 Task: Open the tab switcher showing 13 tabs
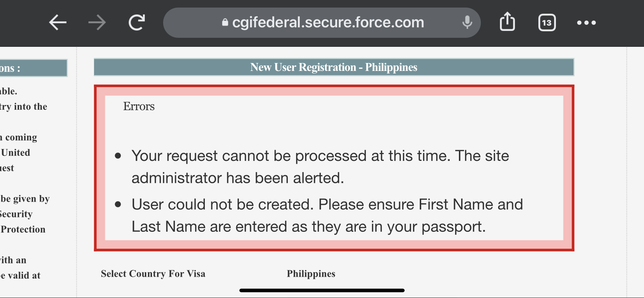coord(547,23)
